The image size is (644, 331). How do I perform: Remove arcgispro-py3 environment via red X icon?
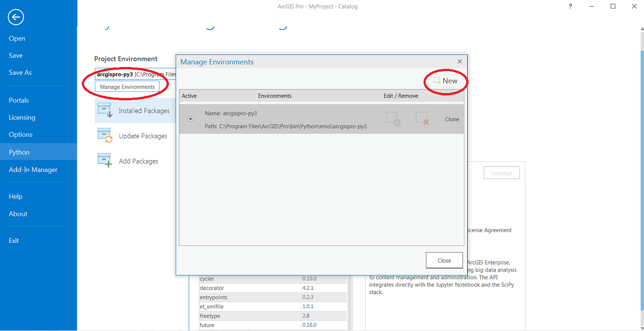pyautogui.click(x=422, y=119)
